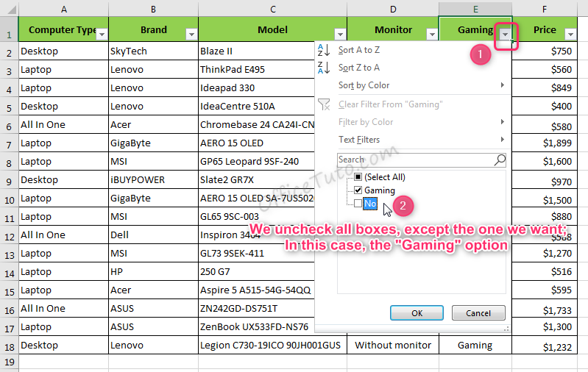This screenshot has width=588, height=372.
Task: Open Sort by Color menu entry
Action: (414, 85)
